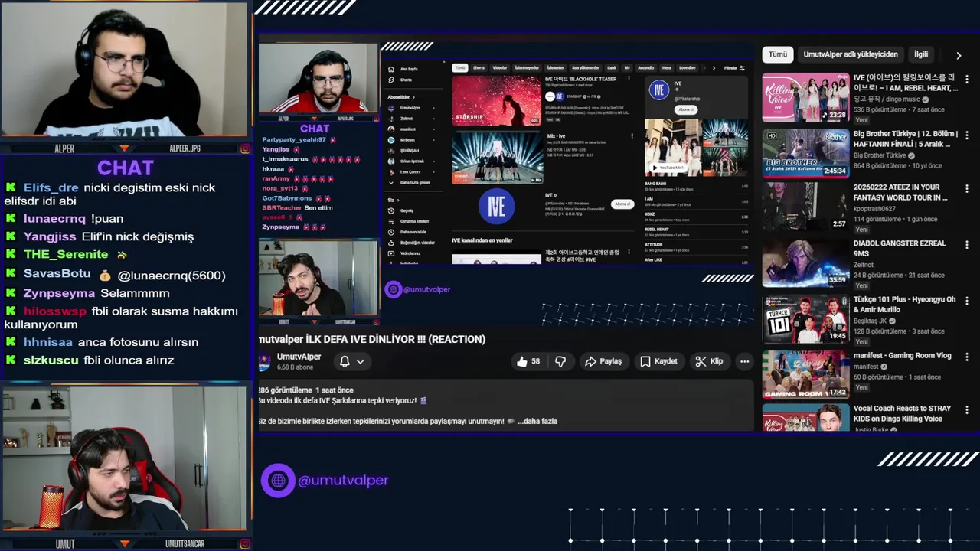The width and height of the screenshot is (980, 551).
Task: Click the username Elifs_dre in the chat
Action: (51, 187)
